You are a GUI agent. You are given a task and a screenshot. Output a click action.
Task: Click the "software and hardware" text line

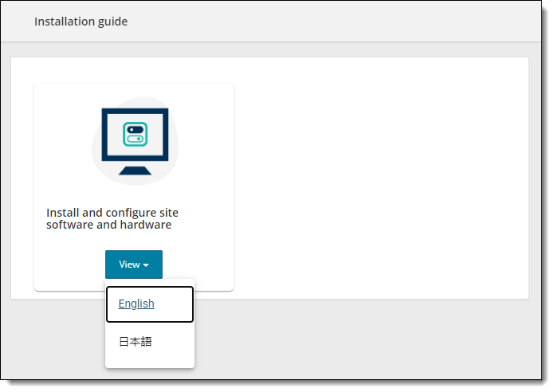(109, 225)
